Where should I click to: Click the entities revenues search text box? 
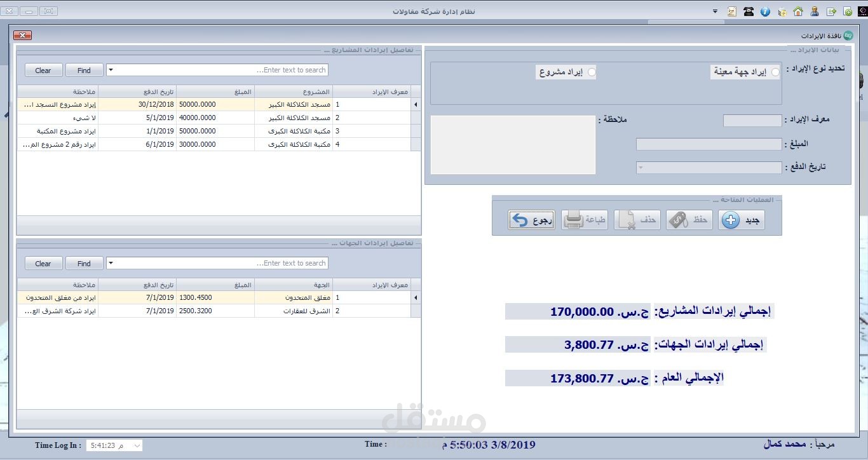pyautogui.click(x=221, y=263)
